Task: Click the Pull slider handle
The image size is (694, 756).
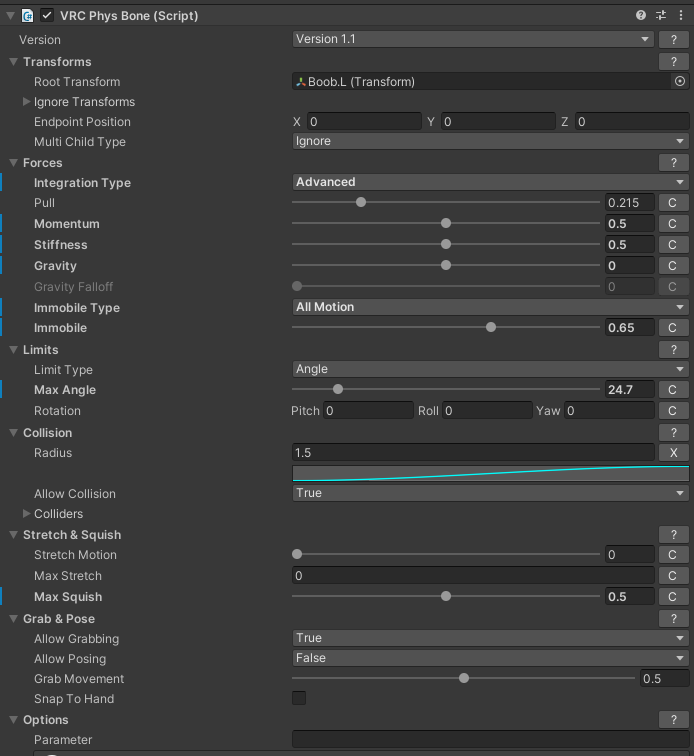Action: click(361, 202)
